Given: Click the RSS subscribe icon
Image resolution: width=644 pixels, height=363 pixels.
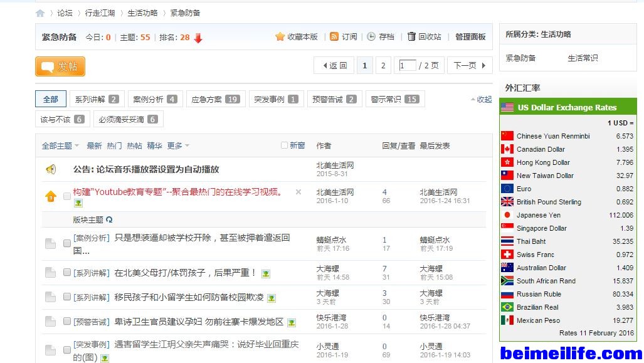Looking at the screenshot, I should pos(334,37).
